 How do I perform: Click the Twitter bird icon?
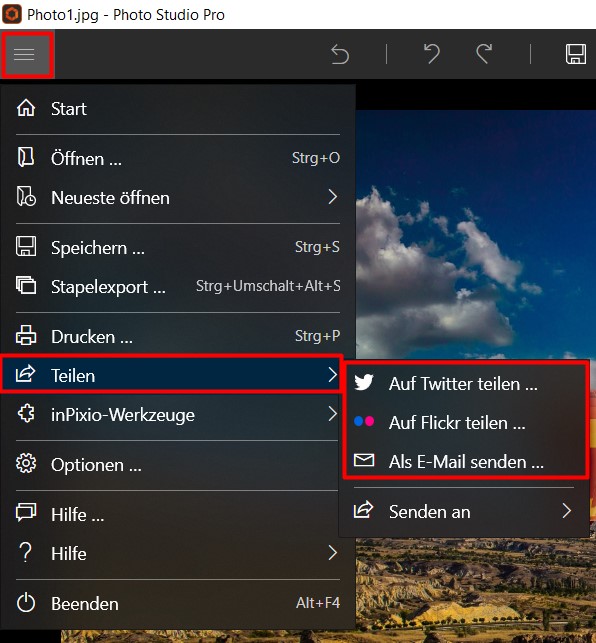[364, 383]
